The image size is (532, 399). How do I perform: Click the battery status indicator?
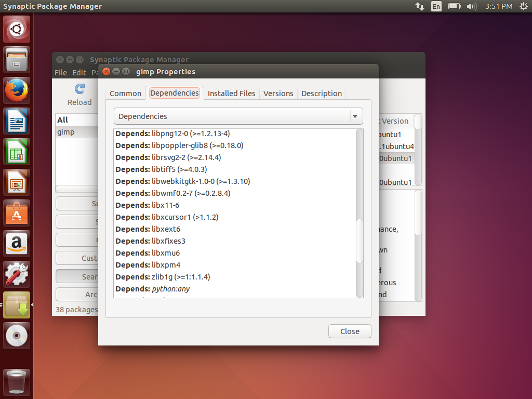(x=454, y=6)
